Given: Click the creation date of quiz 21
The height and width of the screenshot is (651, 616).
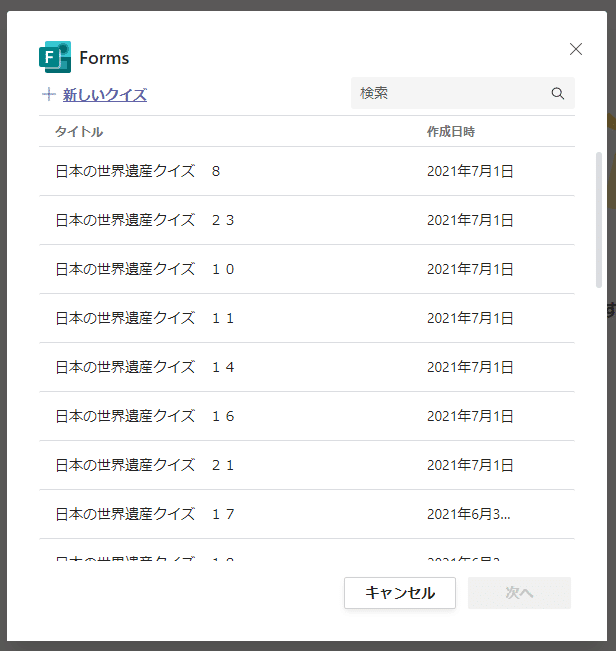Looking at the screenshot, I should click(x=470, y=465).
